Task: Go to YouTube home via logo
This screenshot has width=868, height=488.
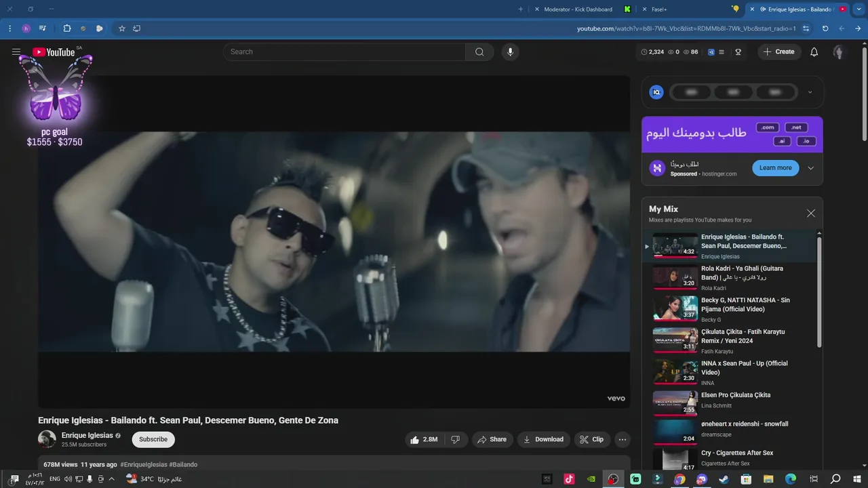Action: click(x=54, y=52)
